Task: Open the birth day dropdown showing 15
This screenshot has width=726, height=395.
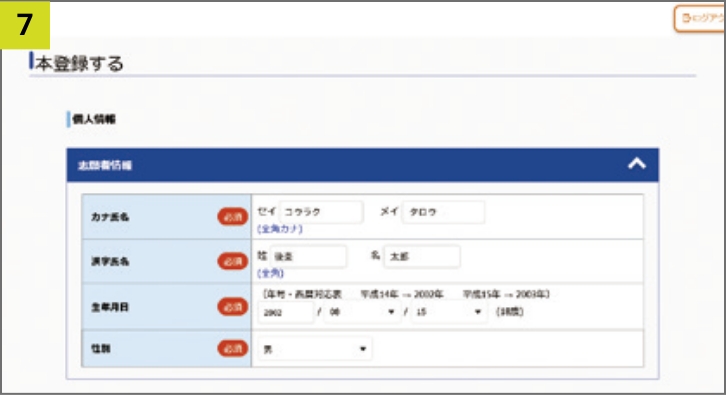Action: [449, 312]
